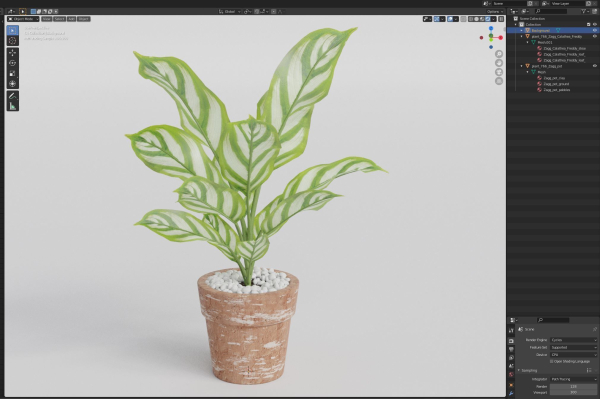Collapse the Sampling panel
This screenshot has height=399, width=600.
click(519, 370)
